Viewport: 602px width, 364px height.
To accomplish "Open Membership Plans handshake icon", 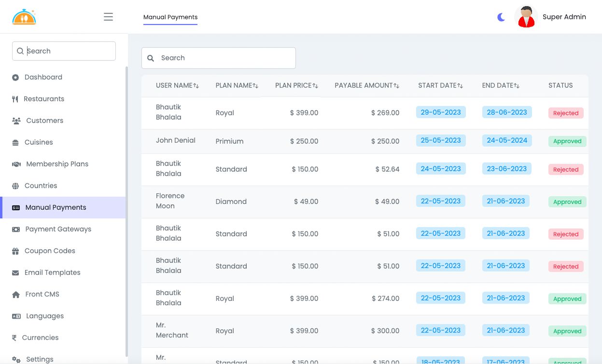I will 16,164.
